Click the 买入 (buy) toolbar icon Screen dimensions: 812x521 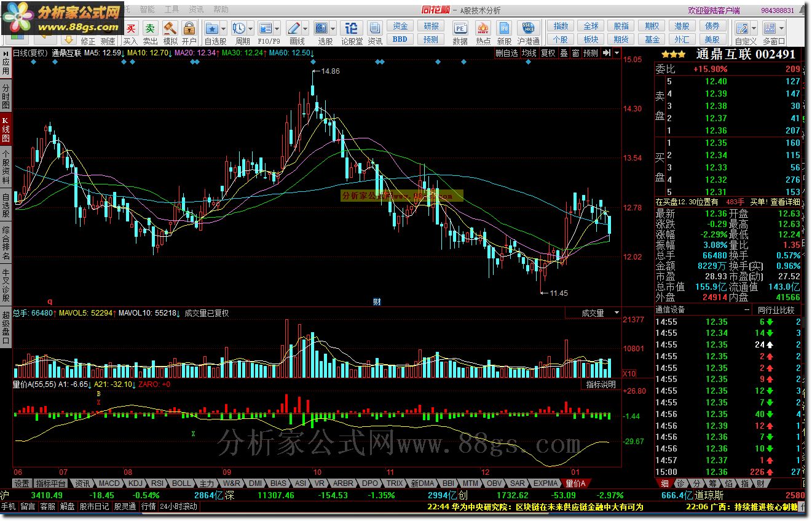pos(130,28)
